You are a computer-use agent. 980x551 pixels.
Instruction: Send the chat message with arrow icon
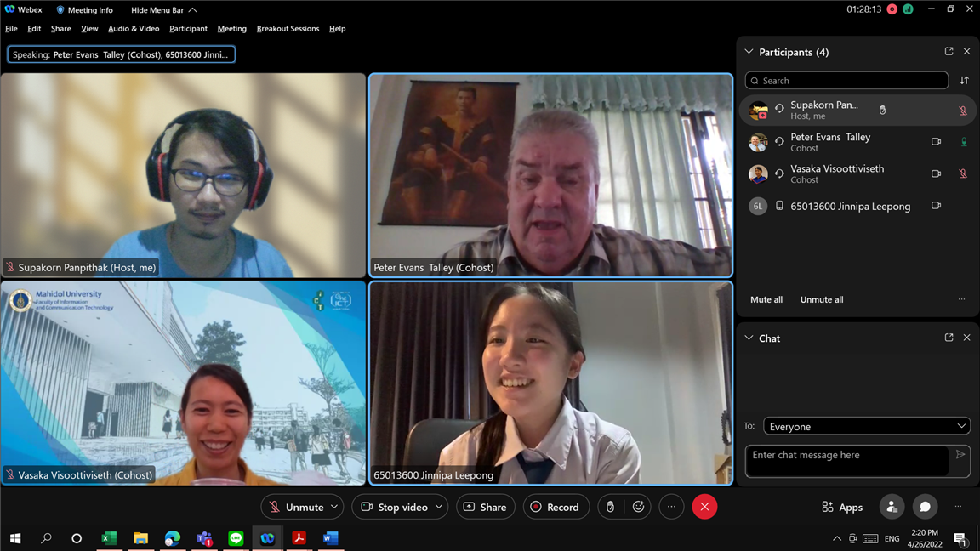[x=960, y=455]
